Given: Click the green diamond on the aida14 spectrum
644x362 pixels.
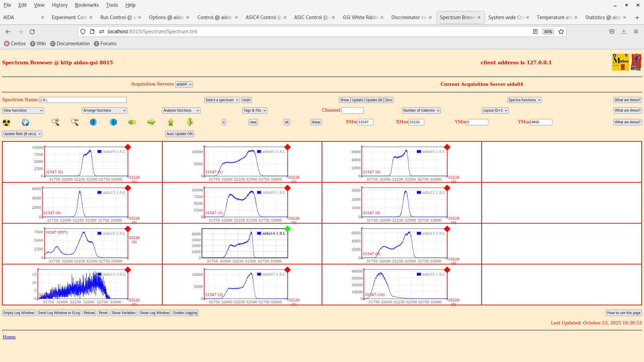Looking at the screenshot, I should tap(287, 229).
